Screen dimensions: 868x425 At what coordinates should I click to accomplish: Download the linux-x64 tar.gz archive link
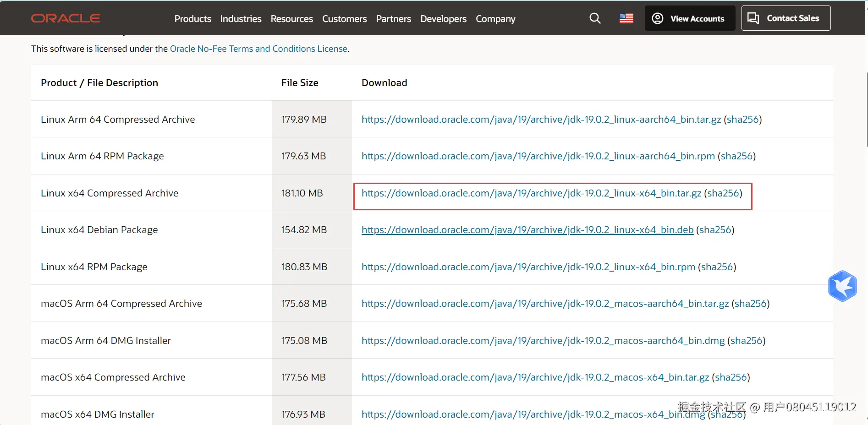[x=532, y=193]
